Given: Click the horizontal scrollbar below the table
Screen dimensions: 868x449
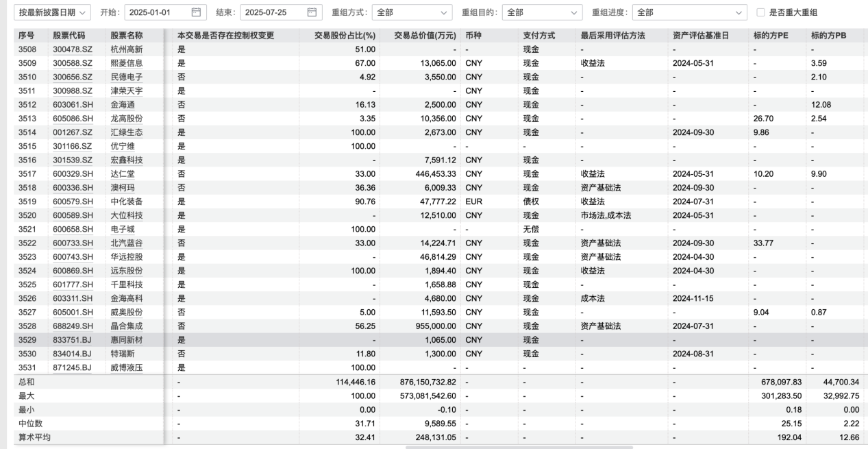Looking at the screenshot, I should click(519, 447).
